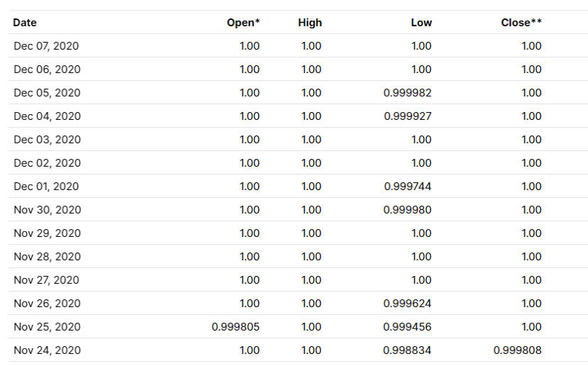588x366 pixels.
Task: Click the open value 0.999805
Action: (236, 327)
